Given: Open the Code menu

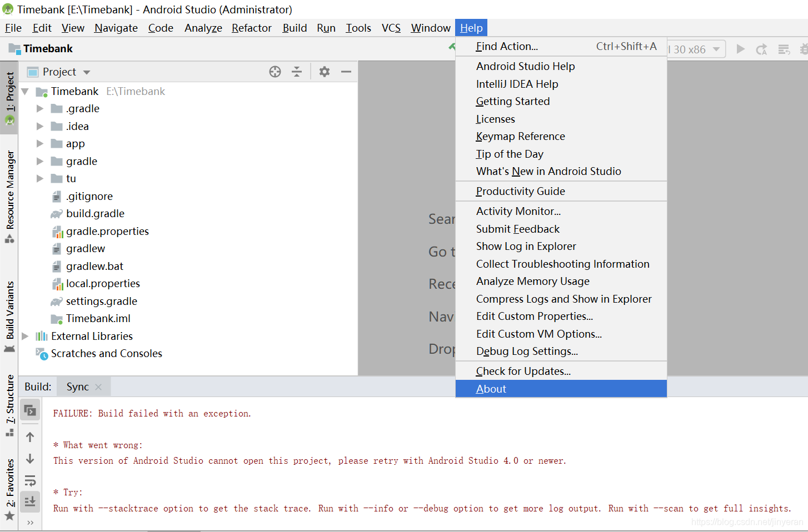Looking at the screenshot, I should [161, 28].
